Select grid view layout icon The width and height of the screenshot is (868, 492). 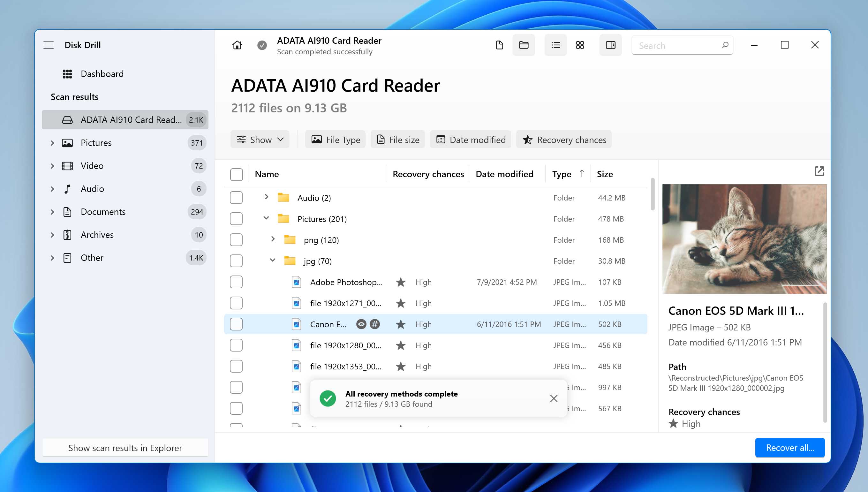click(x=580, y=45)
